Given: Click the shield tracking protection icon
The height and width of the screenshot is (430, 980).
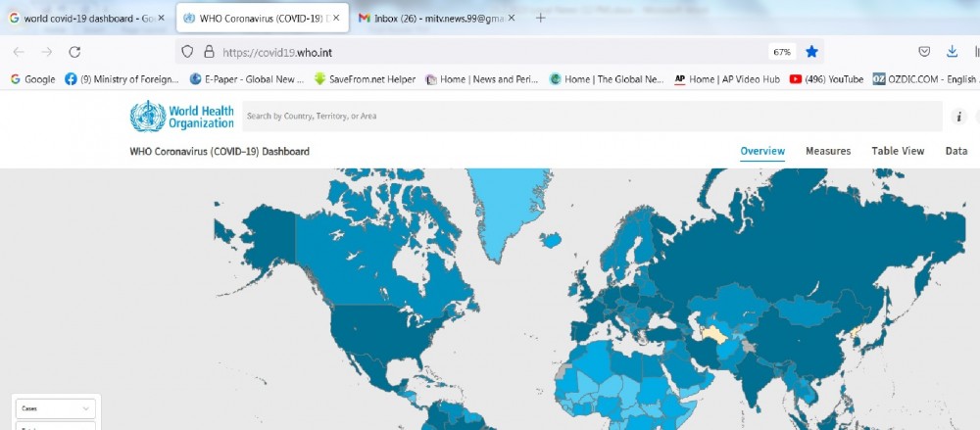Looking at the screenshot, I should (188, 52).
